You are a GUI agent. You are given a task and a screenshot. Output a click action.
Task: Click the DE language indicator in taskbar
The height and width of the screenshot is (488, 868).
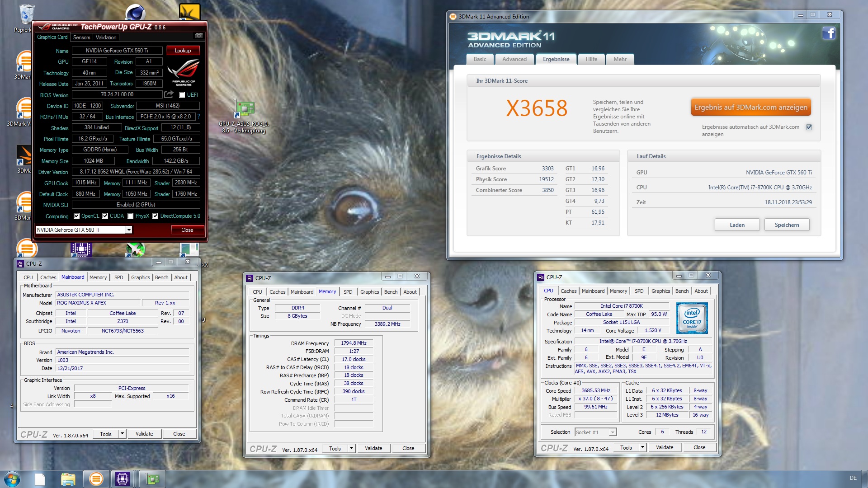pyautogui.click(x=853, y=478)
